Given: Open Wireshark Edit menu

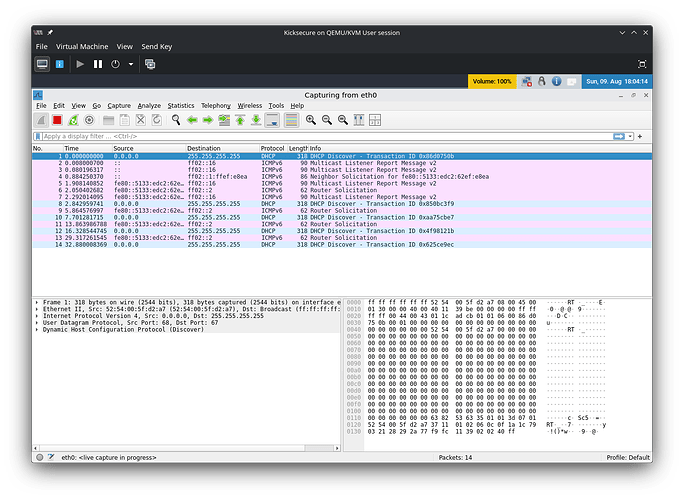Looking at the screenshot, I should pos(59,106).
